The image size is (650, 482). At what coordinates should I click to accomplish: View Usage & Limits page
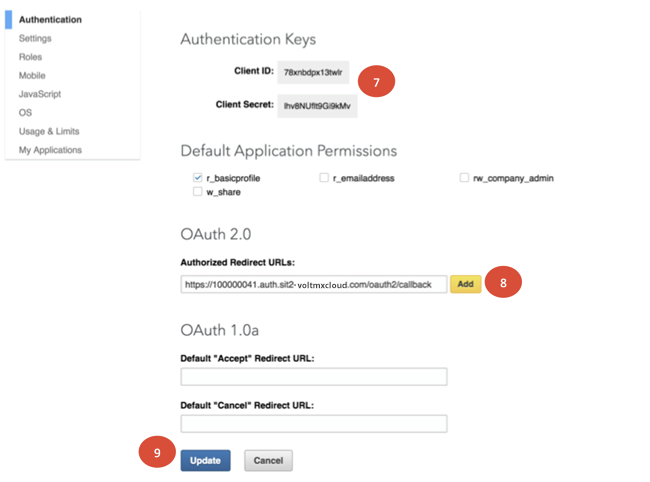49,131
